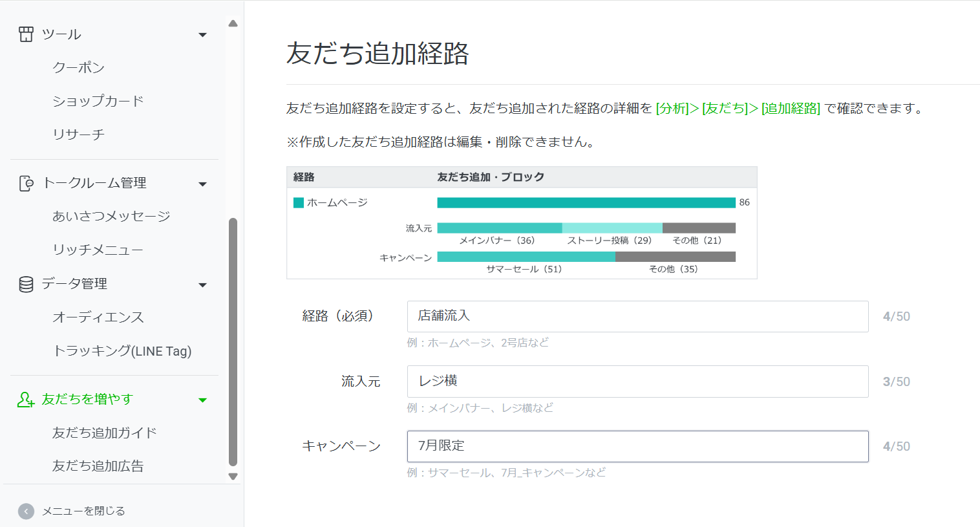Open the リッチメニュー menu item
Image resolution: width=980 pixels, height=527 pixels.
point(98,250)
